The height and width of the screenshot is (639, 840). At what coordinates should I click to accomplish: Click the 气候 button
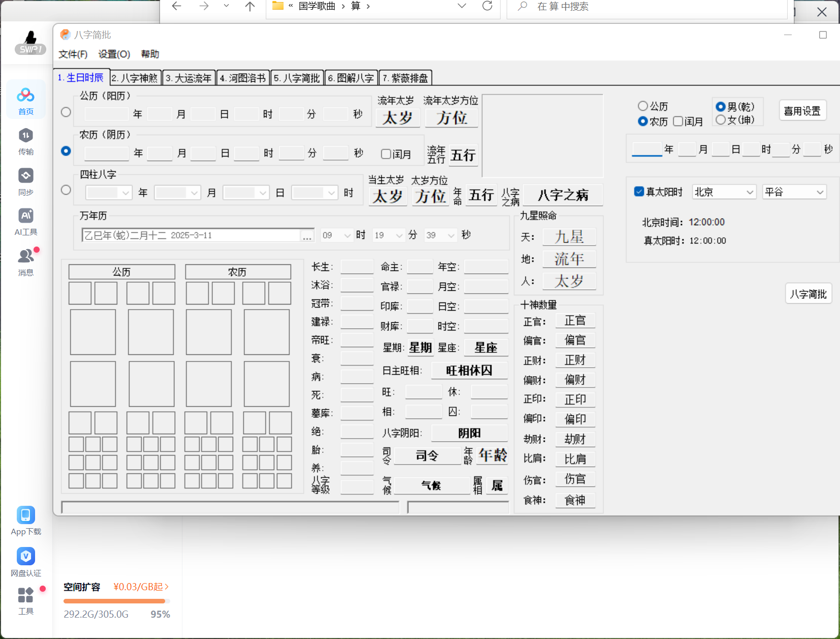[x=431, y=485]
